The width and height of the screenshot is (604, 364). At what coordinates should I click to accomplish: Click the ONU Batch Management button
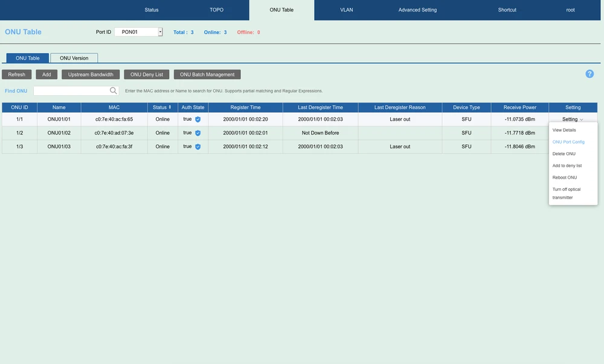click(207, 74)
